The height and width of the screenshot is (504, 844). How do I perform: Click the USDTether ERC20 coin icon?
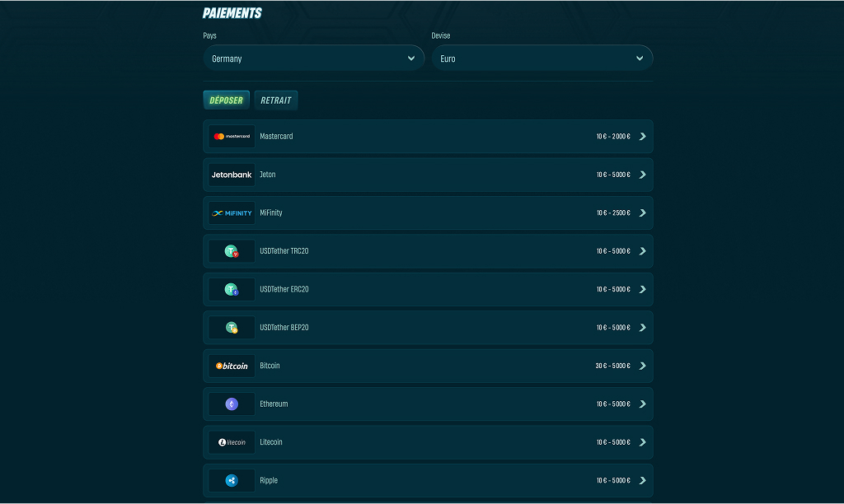point(232,289)
